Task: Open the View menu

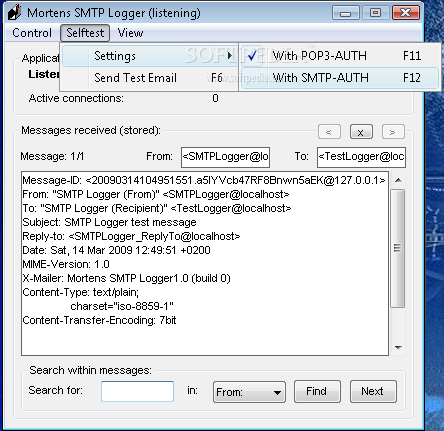Action: (x=130, y=33)
